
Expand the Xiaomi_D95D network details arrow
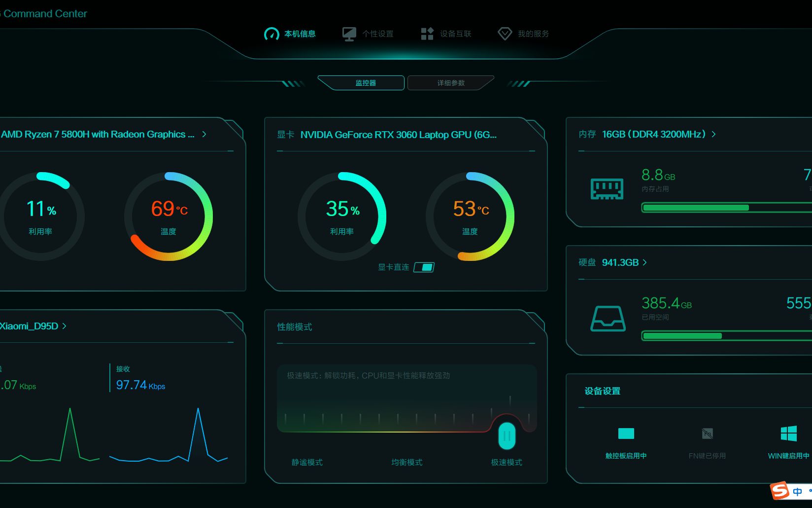64,326
